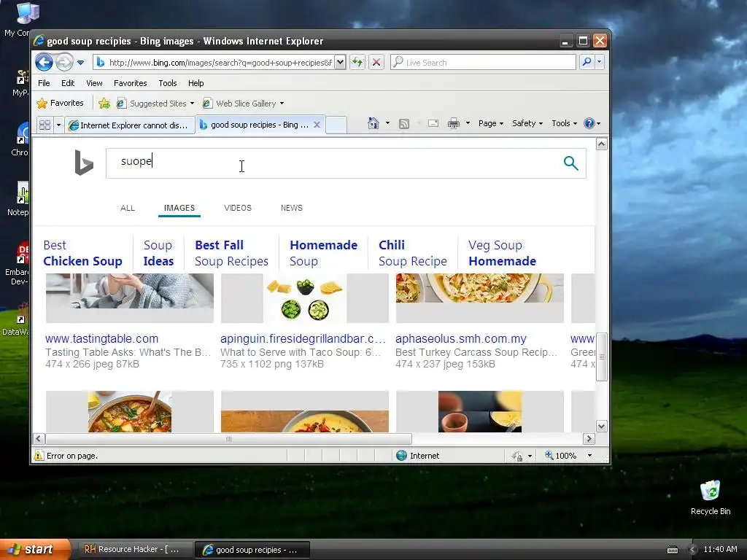Click the Add to Favorites Bar icon
The width and height of the screenshot is (747, 560).
click(x=104, y=104)
